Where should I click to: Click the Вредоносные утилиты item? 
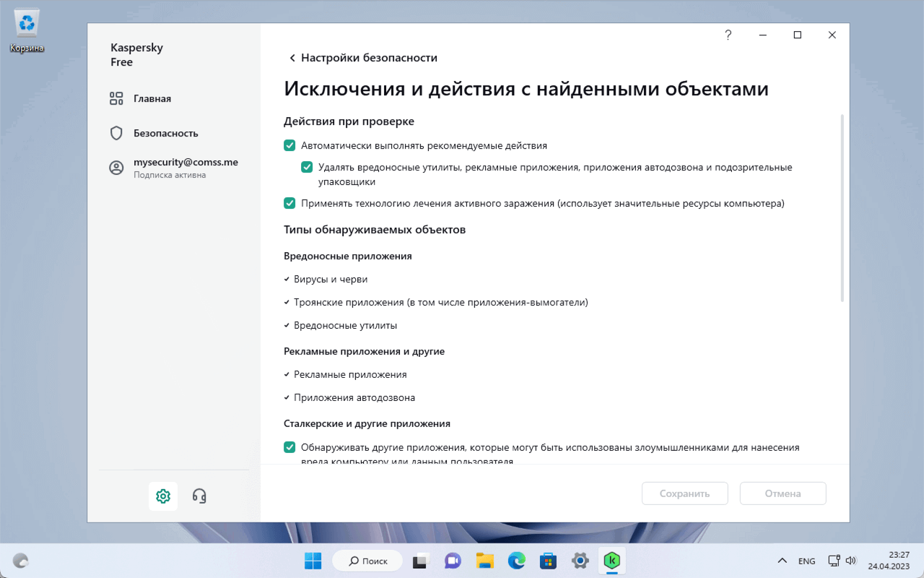click(x=346, y=325)
